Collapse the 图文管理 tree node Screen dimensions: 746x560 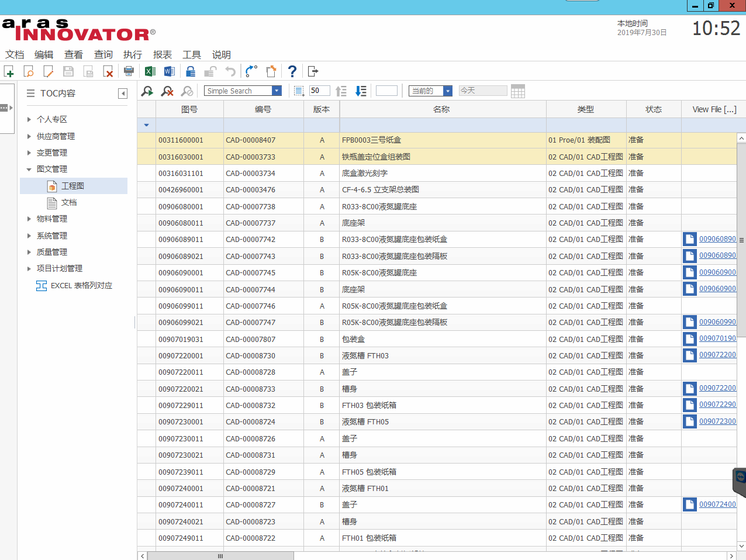[29, 169]
